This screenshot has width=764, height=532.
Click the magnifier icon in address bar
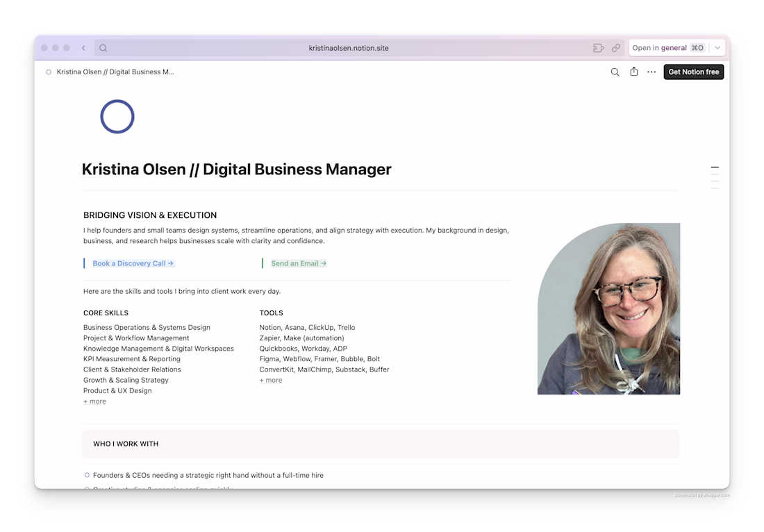coord(103,48)
